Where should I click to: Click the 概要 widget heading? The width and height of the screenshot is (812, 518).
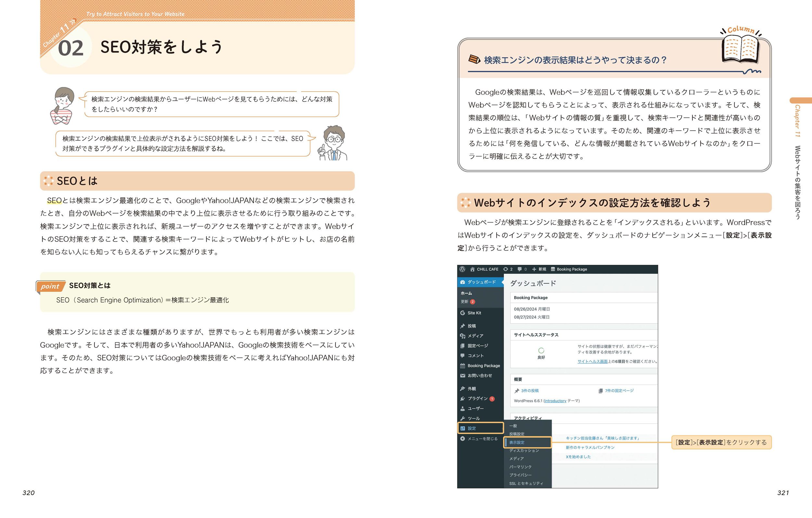point(518,379)
